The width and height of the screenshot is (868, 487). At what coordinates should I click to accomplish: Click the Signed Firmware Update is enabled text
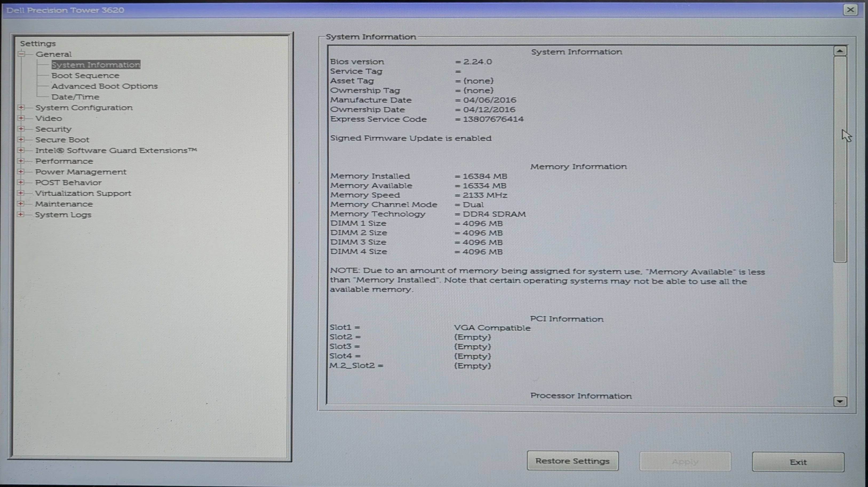411,138
